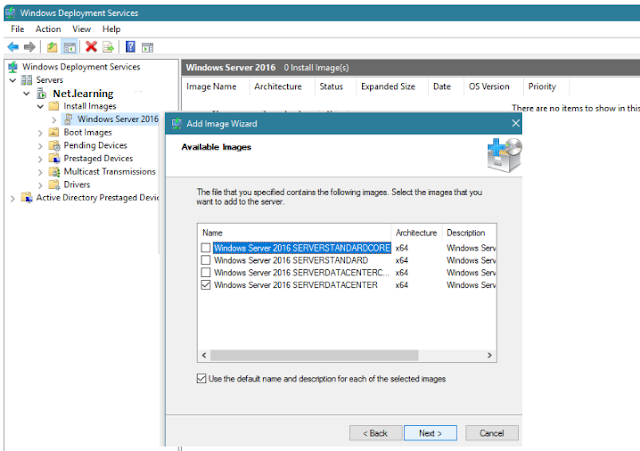The image size is (640, 451).
Task: Click the Back arrow toolbar icon
Action: [13, 47]
